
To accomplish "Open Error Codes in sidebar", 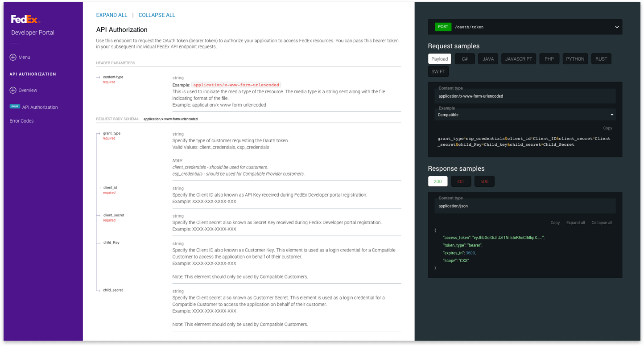I will [21, 121].
